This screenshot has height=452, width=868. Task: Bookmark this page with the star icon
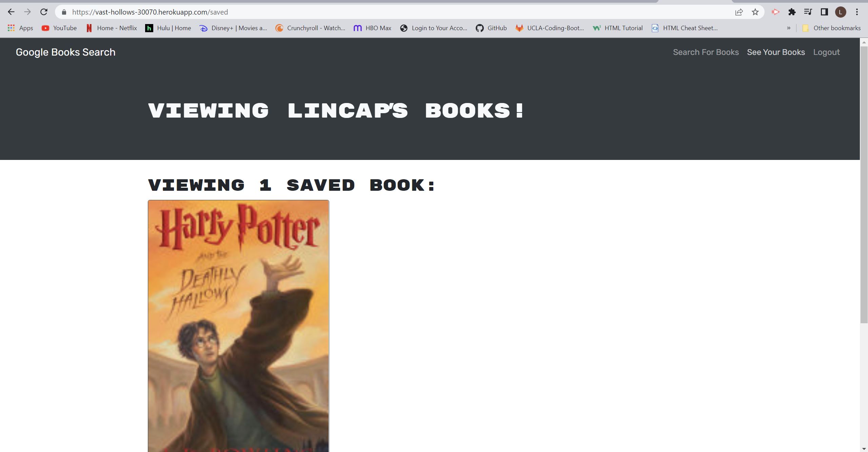coord(755,12)
